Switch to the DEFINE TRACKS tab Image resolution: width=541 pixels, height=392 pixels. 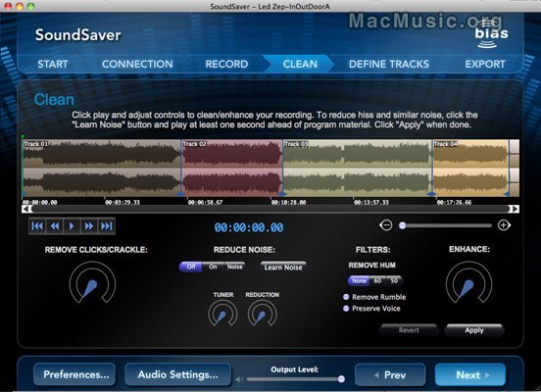[x=389, y=64]
